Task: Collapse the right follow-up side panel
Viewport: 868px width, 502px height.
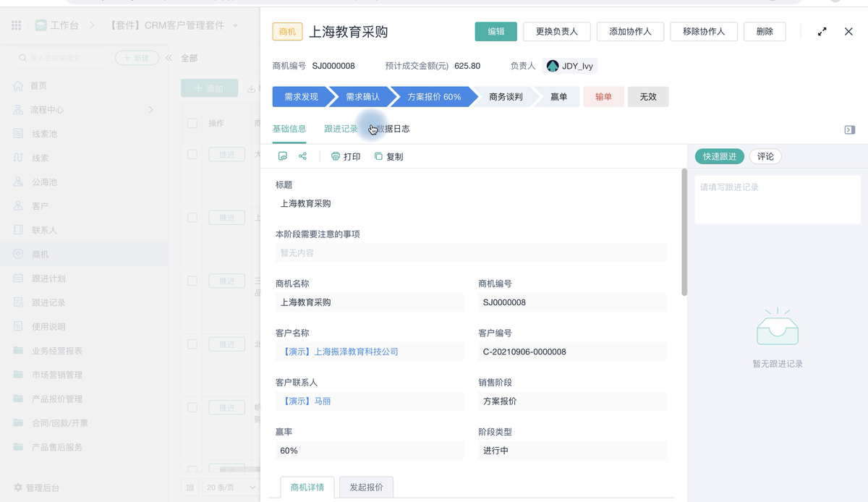Action: coord(849,129)
